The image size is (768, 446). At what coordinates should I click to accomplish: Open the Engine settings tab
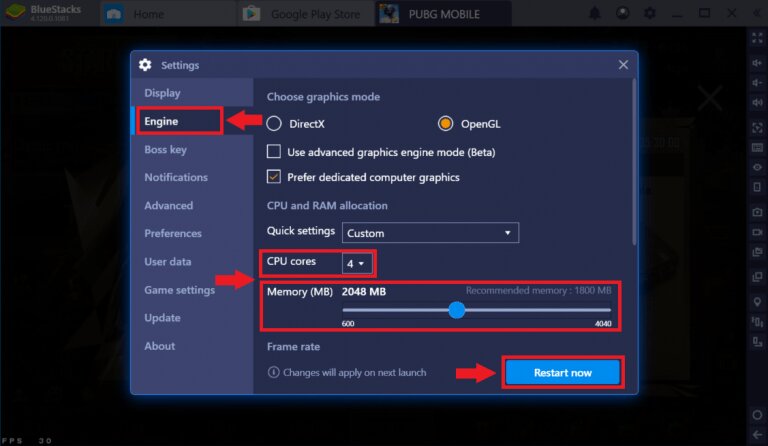[179, 121]
